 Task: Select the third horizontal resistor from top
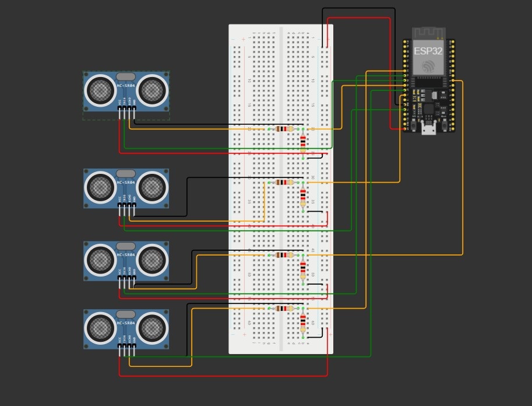tap(284, 255)
